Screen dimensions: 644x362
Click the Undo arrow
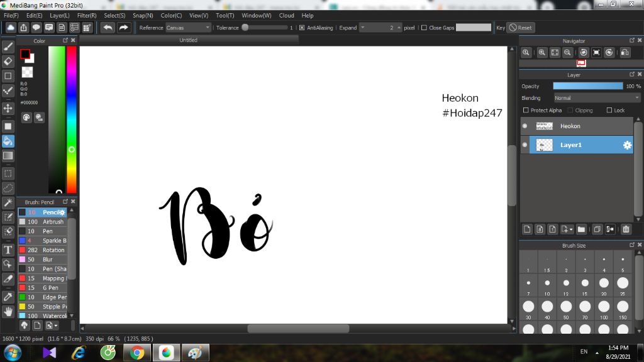(x=108, y=28)
